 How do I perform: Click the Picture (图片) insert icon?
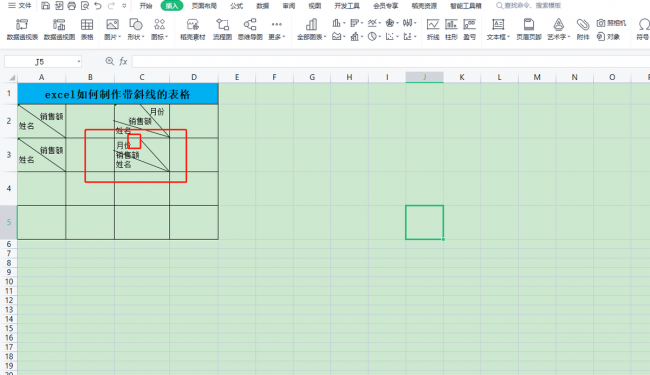(x=112, y=24)
